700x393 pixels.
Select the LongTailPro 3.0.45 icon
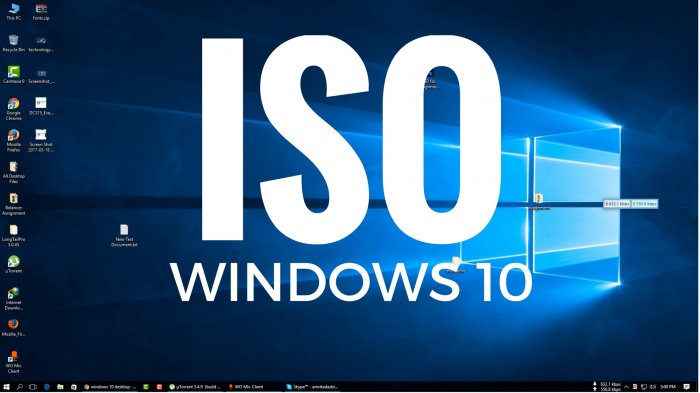tap(13, 236)
